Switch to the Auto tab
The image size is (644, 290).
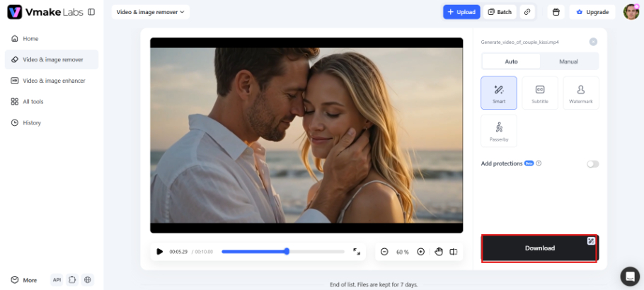pos(511,62)
